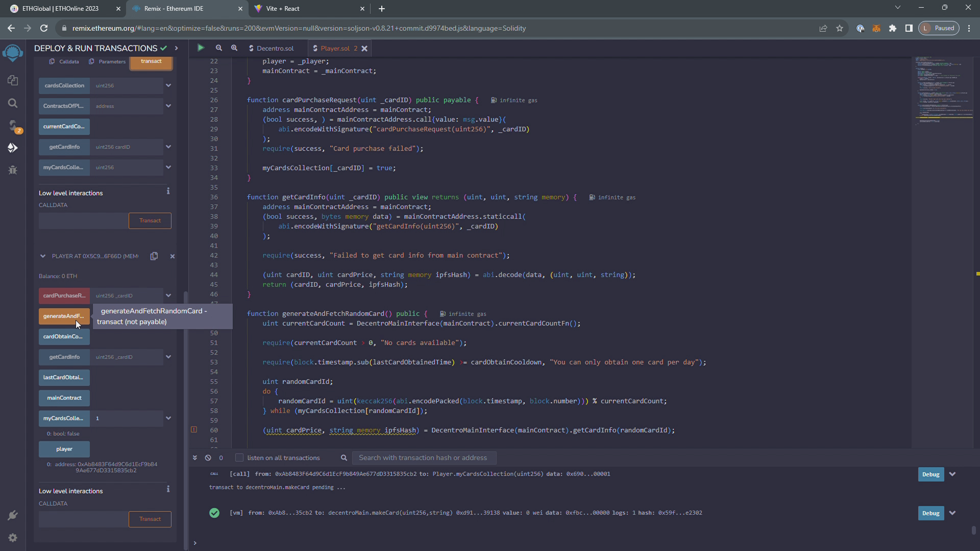This screenshot has width=980, height=551.
Task: Collapse the Deploy & Run panel chevron
Action: click(176, 48)
